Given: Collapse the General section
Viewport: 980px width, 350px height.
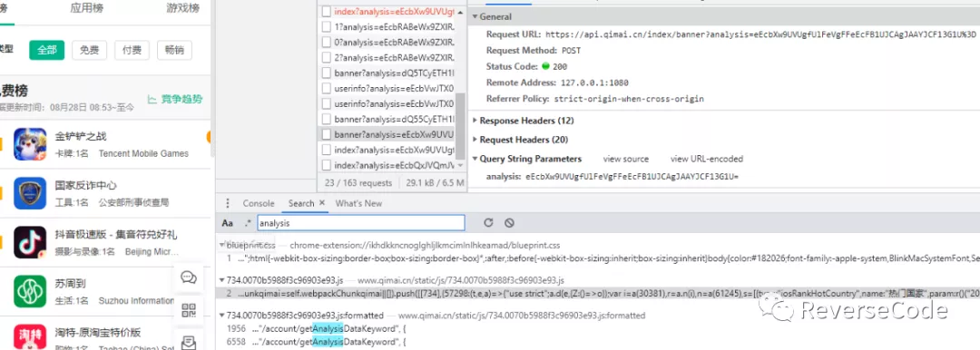Looking at the screenshot, I should click(475, 17).
